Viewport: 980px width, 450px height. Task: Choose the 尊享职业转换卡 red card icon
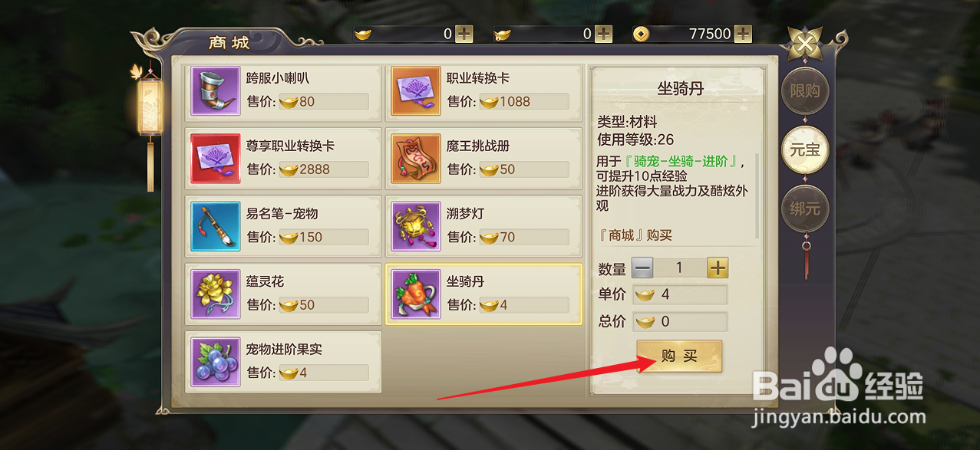click(214, 159)
